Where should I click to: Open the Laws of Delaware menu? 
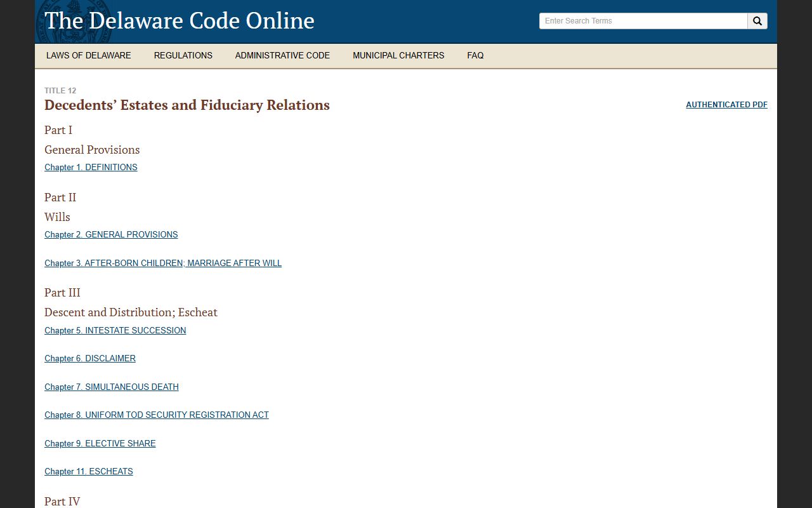pyautogui.click(x=89, y=55)
